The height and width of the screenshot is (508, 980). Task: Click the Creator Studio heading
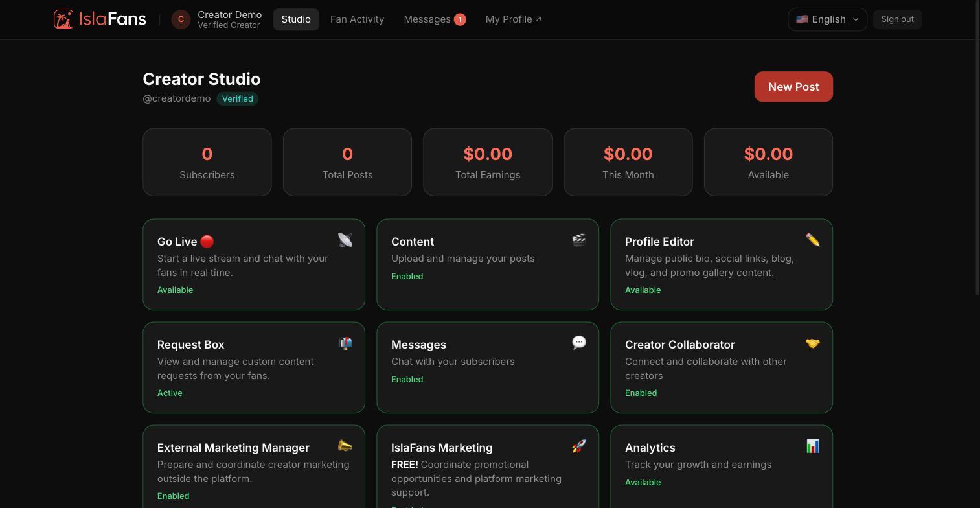click(201, 79)
